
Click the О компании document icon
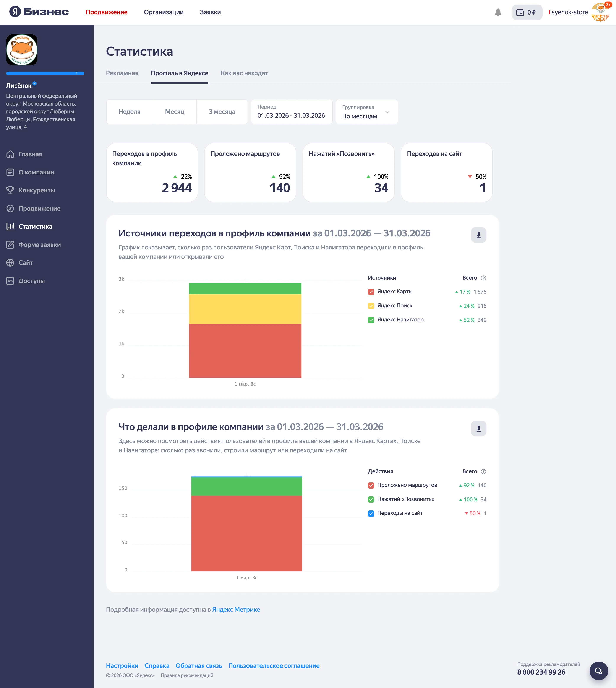[10, 172]
